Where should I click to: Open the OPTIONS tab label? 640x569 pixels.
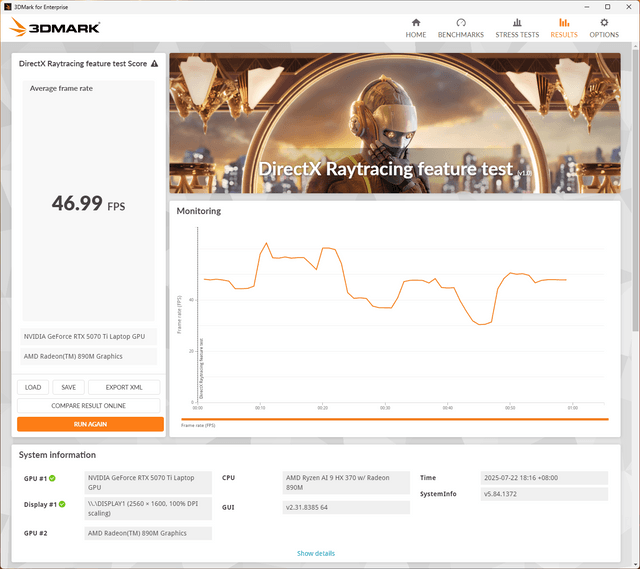(x=604, y=35)
